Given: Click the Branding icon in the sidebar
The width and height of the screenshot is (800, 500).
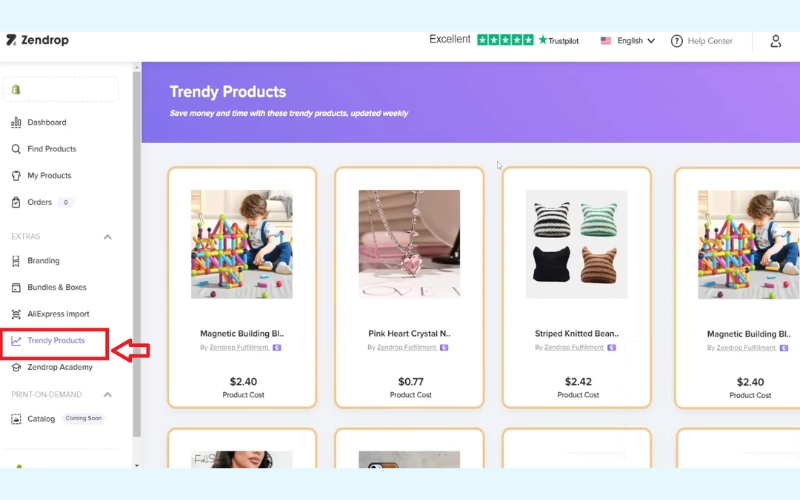Looking at the screenshot, I should pos(16,261).
